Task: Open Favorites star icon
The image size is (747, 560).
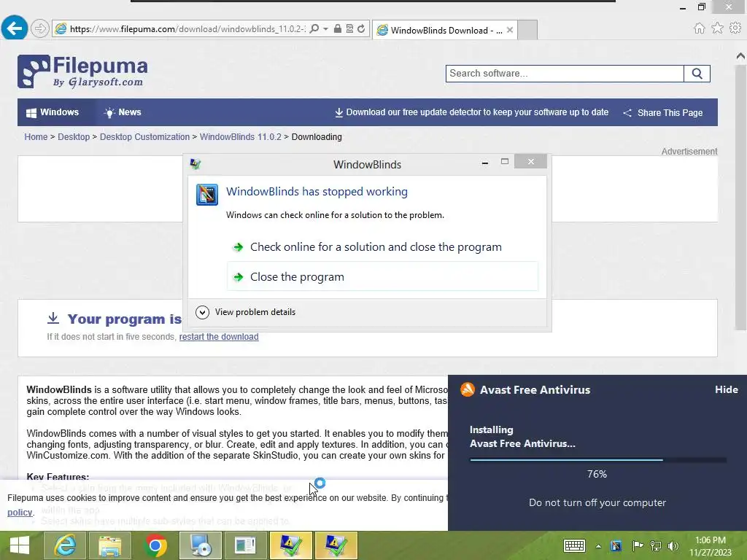Action: pyautogui.click(x=717, y=28)
